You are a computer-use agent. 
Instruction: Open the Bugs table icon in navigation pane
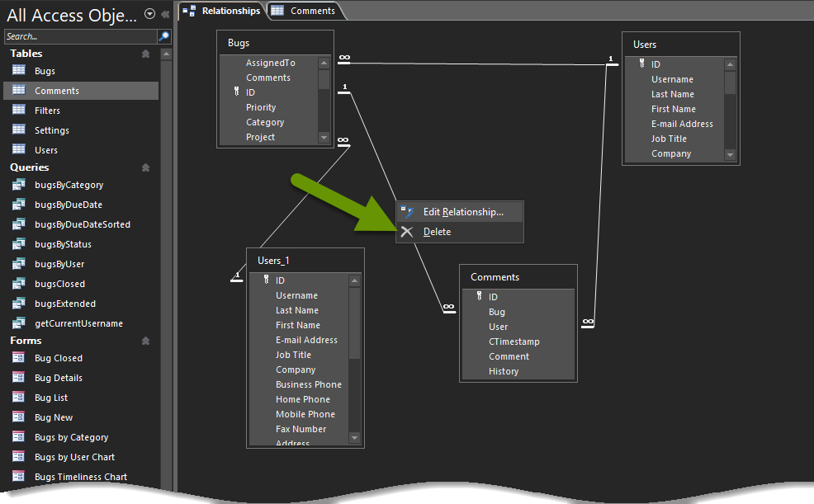pyautogui.click(x=19, y=71)
